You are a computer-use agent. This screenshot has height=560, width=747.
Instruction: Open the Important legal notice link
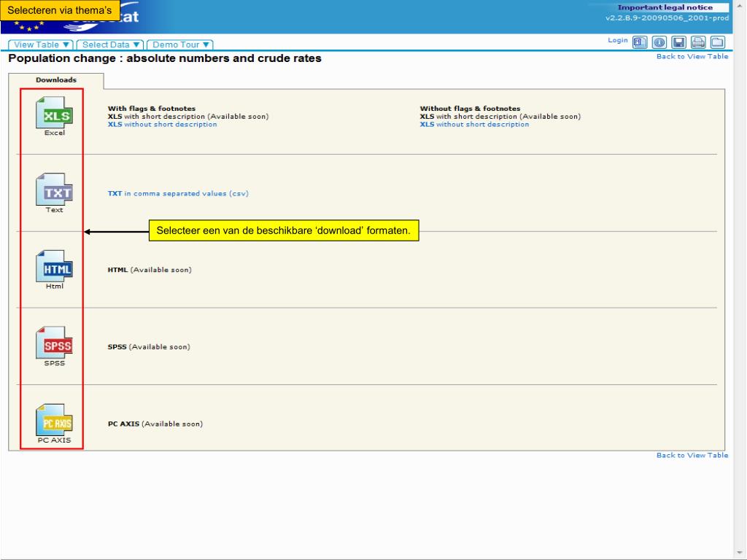point(665,8)
